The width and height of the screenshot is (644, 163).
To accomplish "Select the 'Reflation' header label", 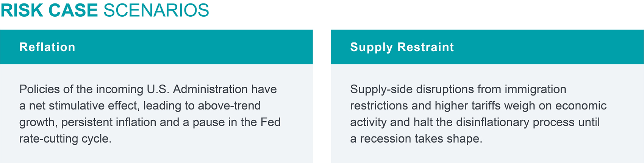I will coord(47,47).
